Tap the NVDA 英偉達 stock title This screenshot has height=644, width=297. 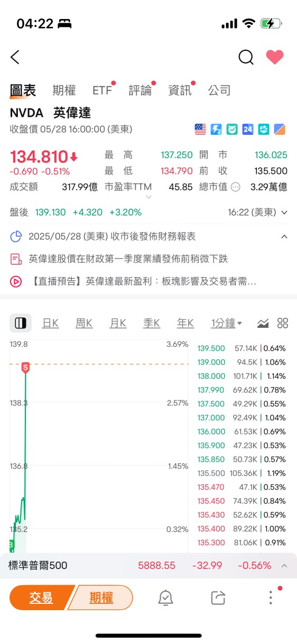pos(51,113)
